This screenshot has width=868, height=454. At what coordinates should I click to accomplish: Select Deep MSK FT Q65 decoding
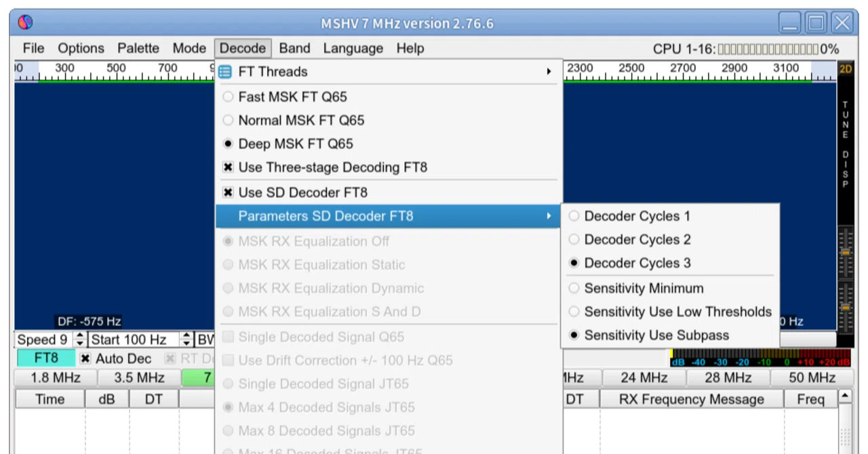[x=388, y=144]
